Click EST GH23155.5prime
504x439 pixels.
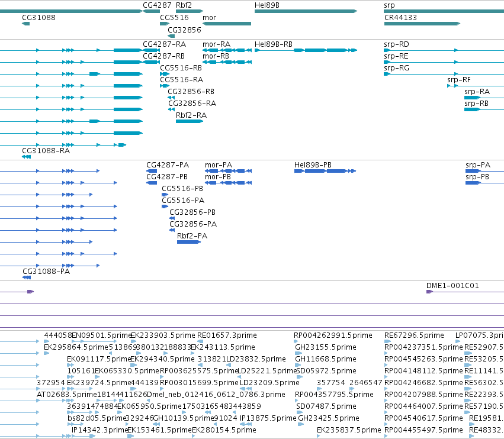[x=326, y=347]
